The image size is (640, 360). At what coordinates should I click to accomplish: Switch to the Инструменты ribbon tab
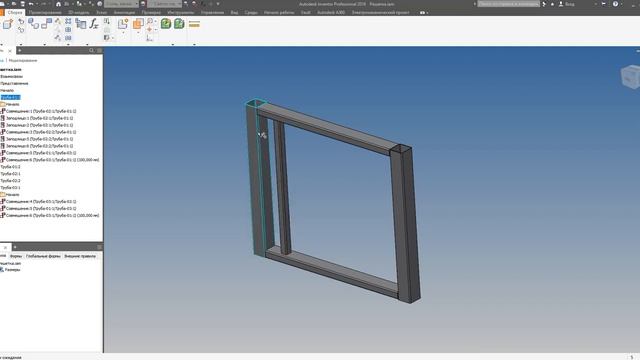tap(180, 12)
